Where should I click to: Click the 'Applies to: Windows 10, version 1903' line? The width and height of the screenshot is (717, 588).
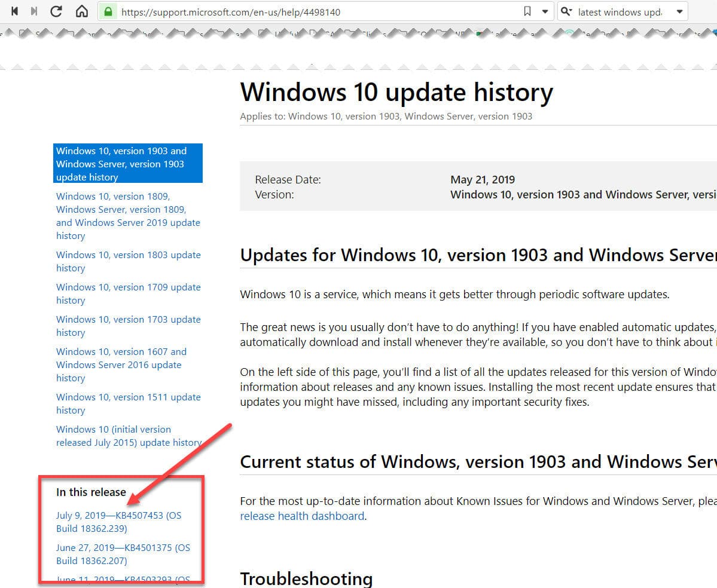(x=386, y=117)
